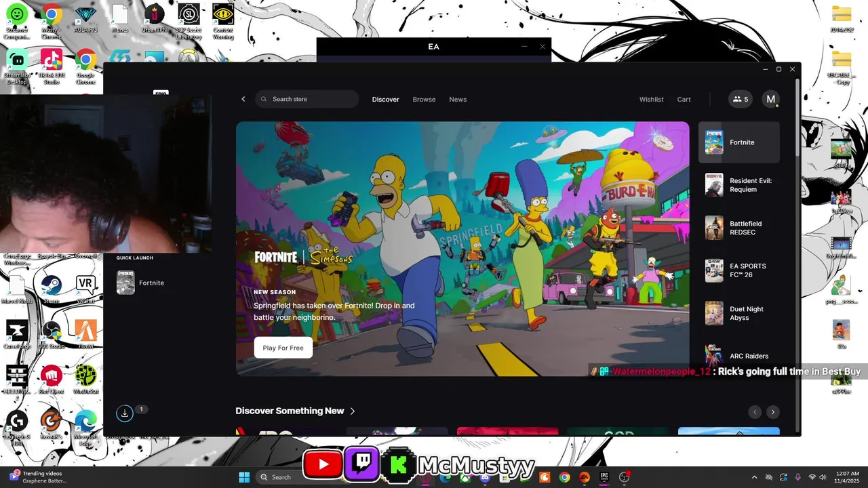Open UrbanVPN desktop shortcut
Viewport: 868px width, 488px height.
[x=154, y=19]
